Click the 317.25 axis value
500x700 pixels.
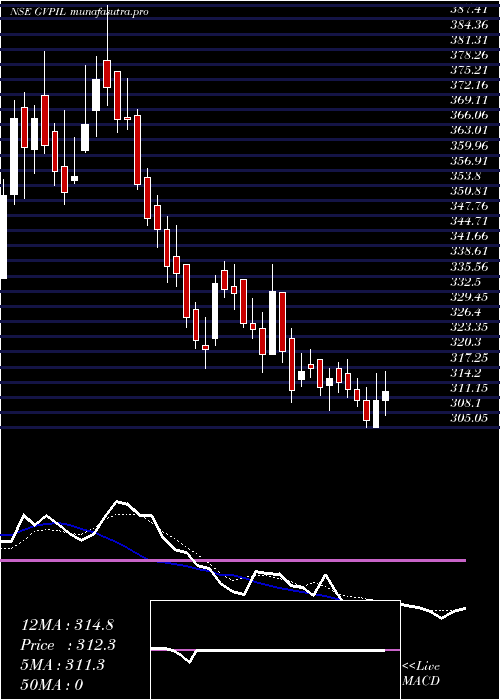pyautogui.click(x=467, y=358)
